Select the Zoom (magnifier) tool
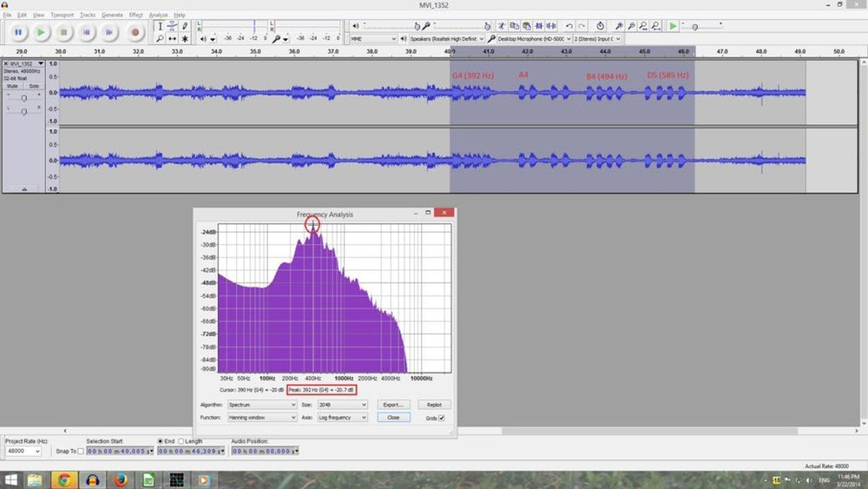The image size is (868, 489). (x=160, y=39)
